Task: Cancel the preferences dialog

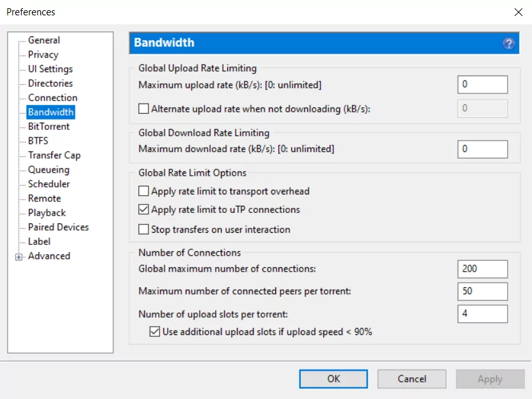Action: tap(412, 379)
